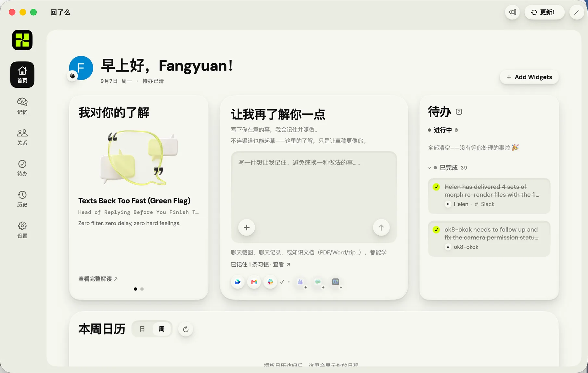Open the 查看 habits link
Image resolution: width=588 pixels, height=373 pixels.
281,264
